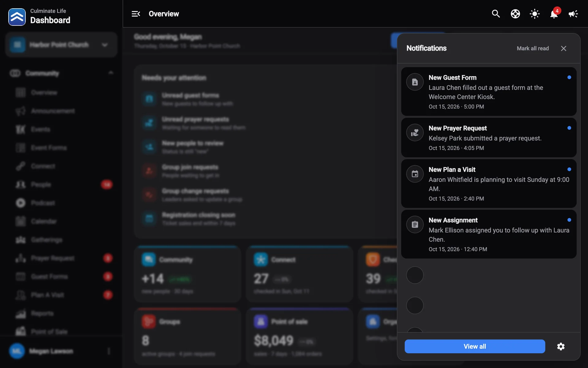Toggle light mode with the sun icon
Viewport: 588px width, 368px height.
click(x=535, y=14)
